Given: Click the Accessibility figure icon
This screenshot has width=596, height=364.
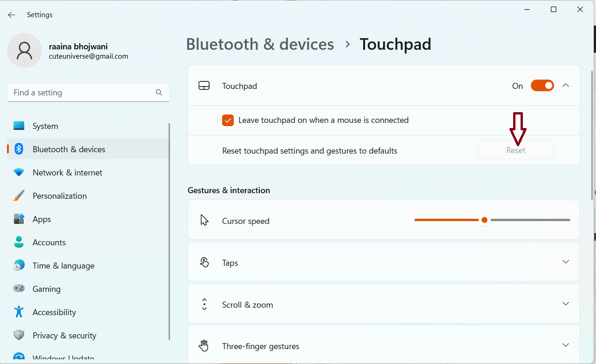Looking at the screenshot, I should coord(19,312).
